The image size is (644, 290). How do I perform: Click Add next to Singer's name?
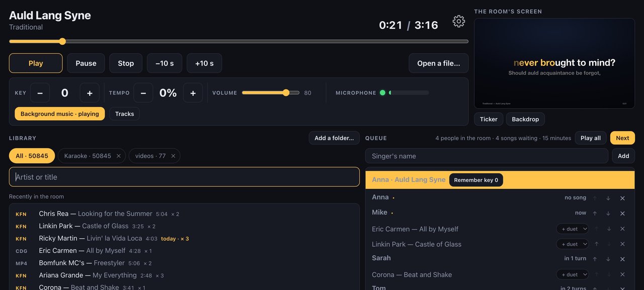tap(623, 156)
